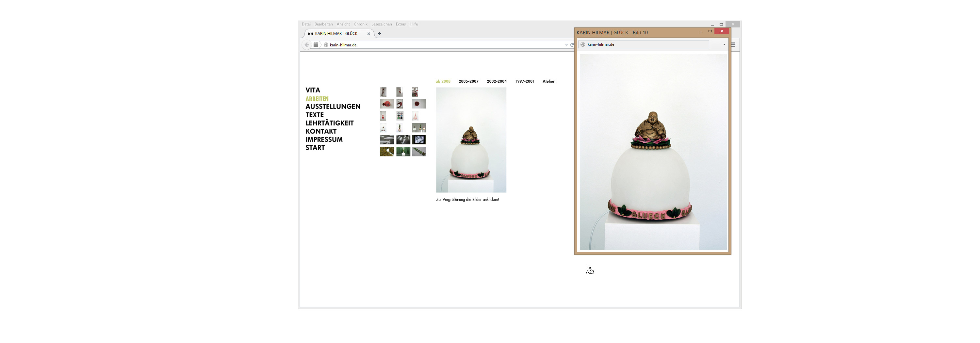The width and height of the screenshot is (980, 343).
Task: Click the black screen thumbnail in gallery grid
Action: (x=419, y=139)
